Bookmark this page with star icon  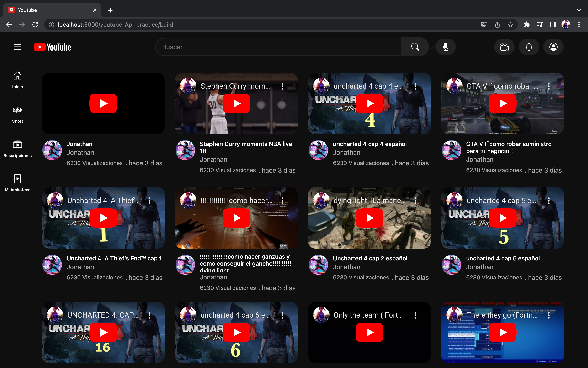pyautogui.click(x=510, y=25)
